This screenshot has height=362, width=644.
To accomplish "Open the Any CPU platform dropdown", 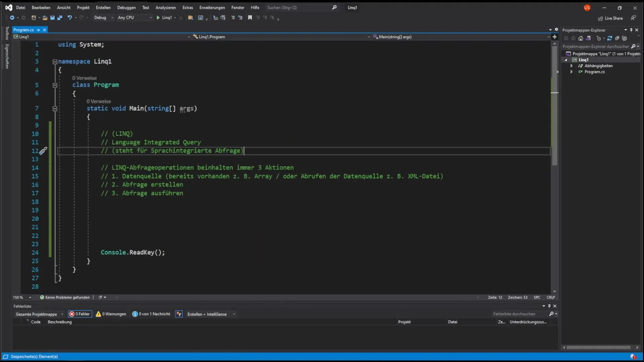I will coord(135,18).
